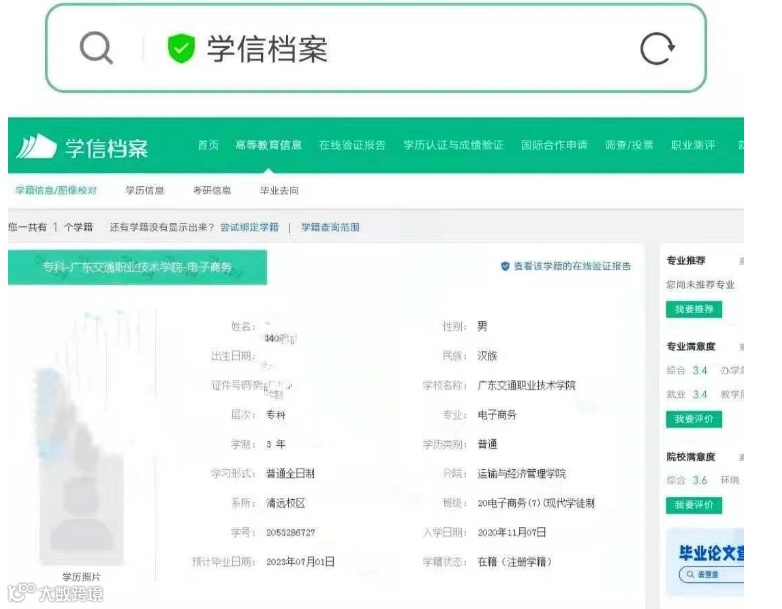Click 系所 value 清远校区

285,503
